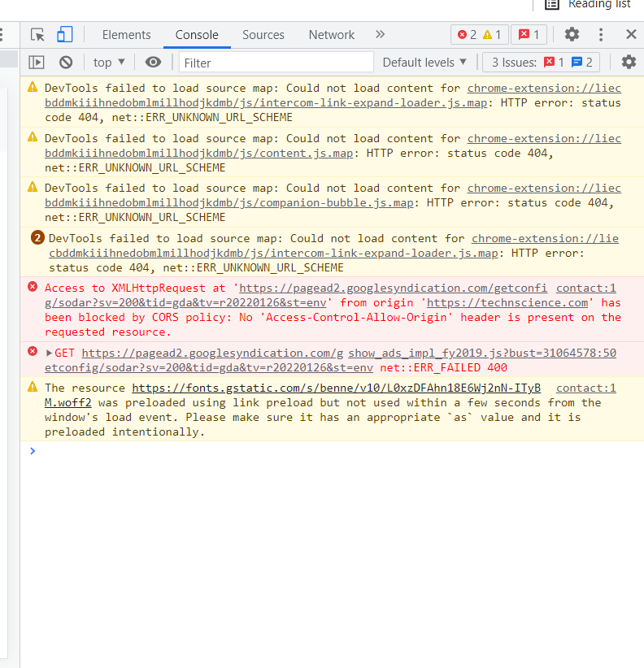This screenshot has height=668, width=644.
Task: Toggle the device toolbar icon
Action: [64, 34]
